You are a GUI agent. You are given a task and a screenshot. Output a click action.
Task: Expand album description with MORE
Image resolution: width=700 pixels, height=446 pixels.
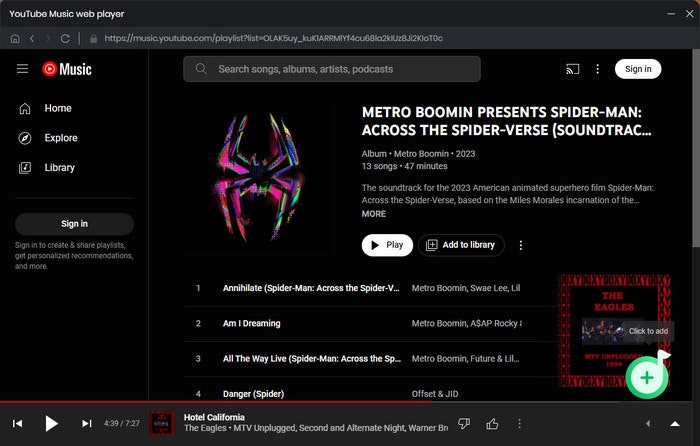pos(374,214)
